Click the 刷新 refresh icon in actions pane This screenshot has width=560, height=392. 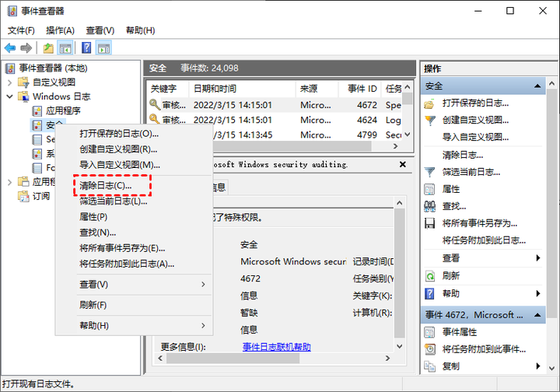(430, 276)
